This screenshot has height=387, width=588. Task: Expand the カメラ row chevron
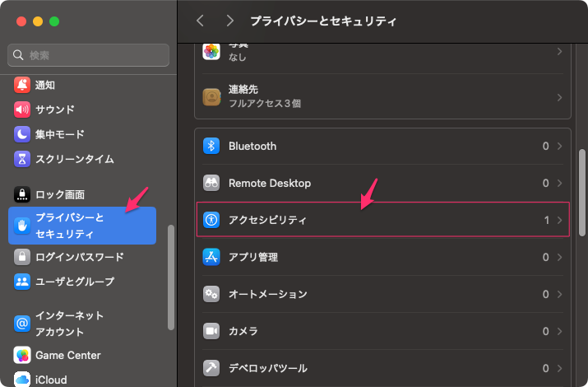(x=559, y=331)
